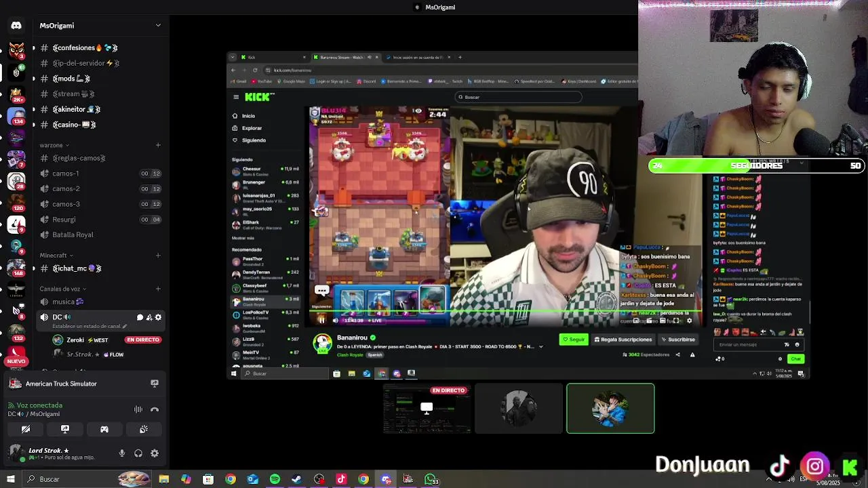Collapse the warzone channel category
The image size is (868, 488).
pyautogui.click(x=54, y=145)
